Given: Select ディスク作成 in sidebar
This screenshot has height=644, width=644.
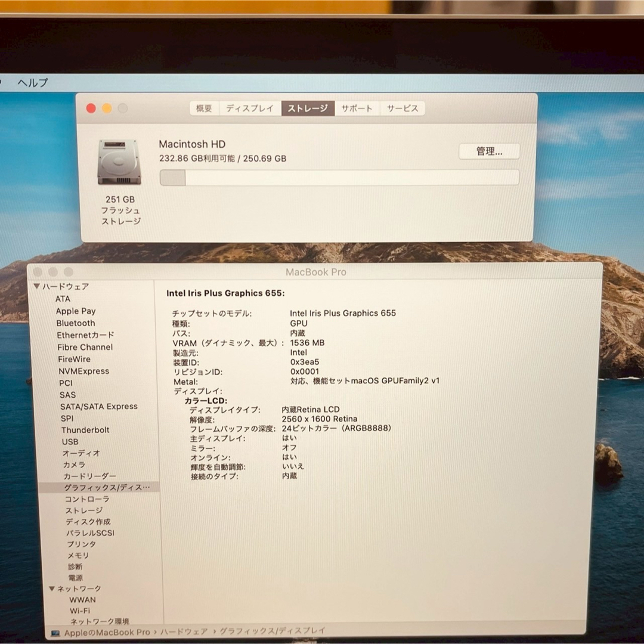Looking at the screenshot, I should pyautogui.click(x=88, y=522).
